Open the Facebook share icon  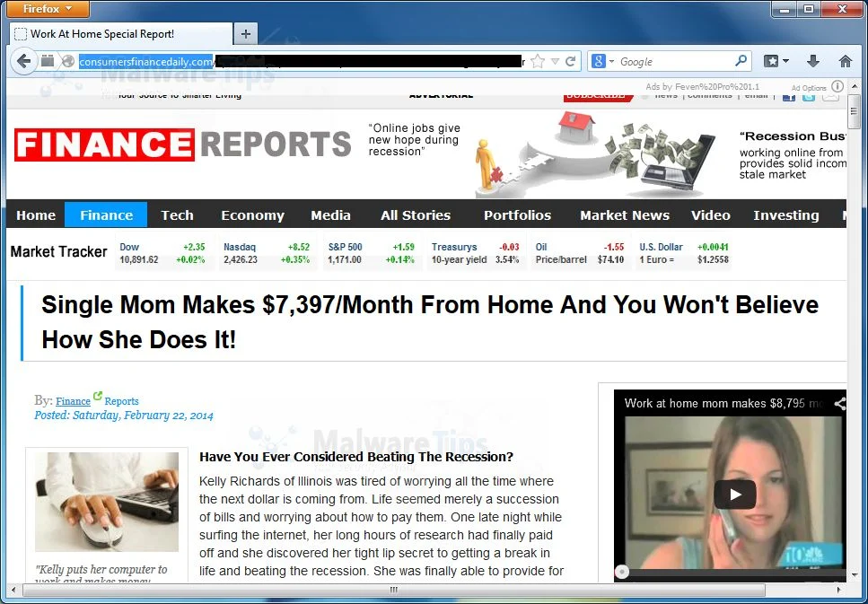(x=789, y=97)
